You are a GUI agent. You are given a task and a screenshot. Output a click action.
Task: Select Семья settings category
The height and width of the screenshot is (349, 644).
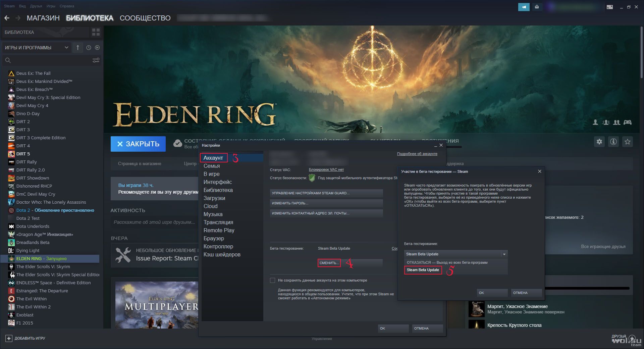[212, 166]
